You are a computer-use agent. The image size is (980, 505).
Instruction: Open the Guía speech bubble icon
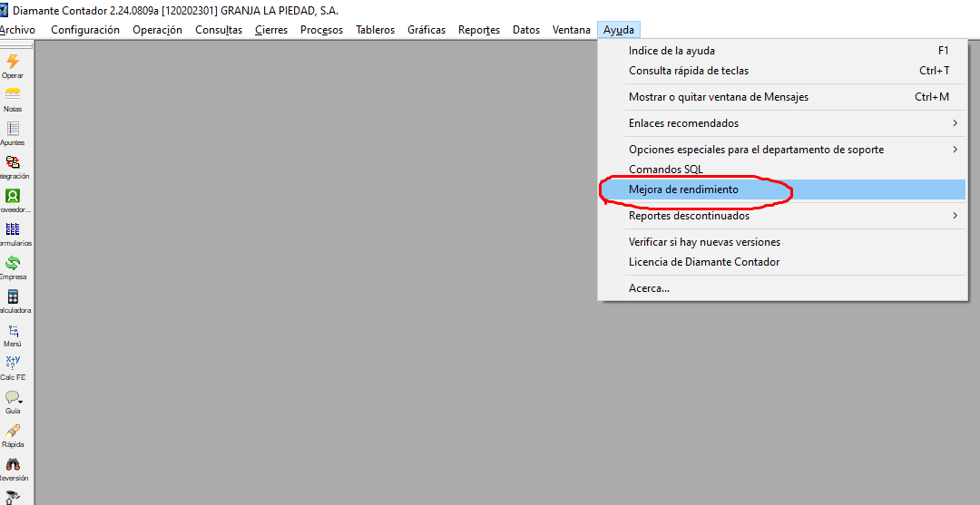(13, 397)
